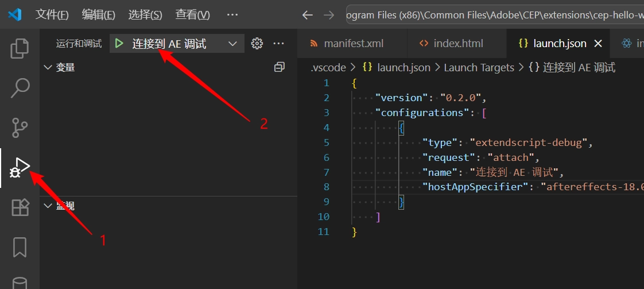Click Launch Targets in the breadcrumb
The height and width of the screenshot is (289, 644).
[479, 68]
